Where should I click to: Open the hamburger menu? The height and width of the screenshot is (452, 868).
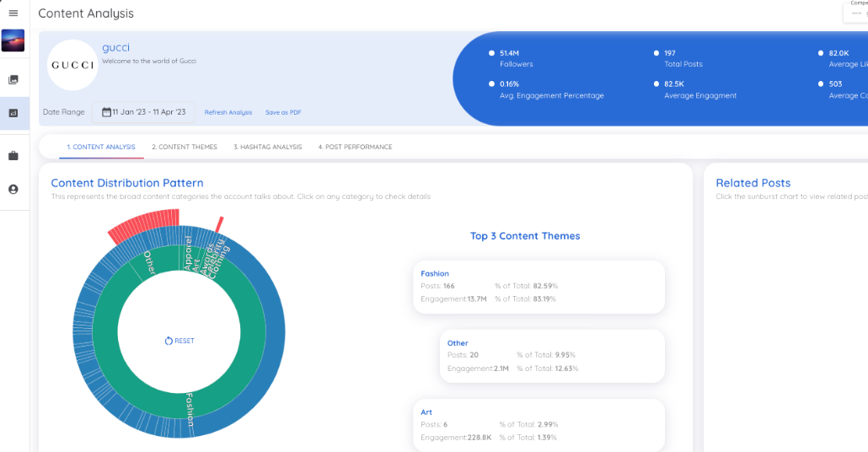(x=13, y=13)
